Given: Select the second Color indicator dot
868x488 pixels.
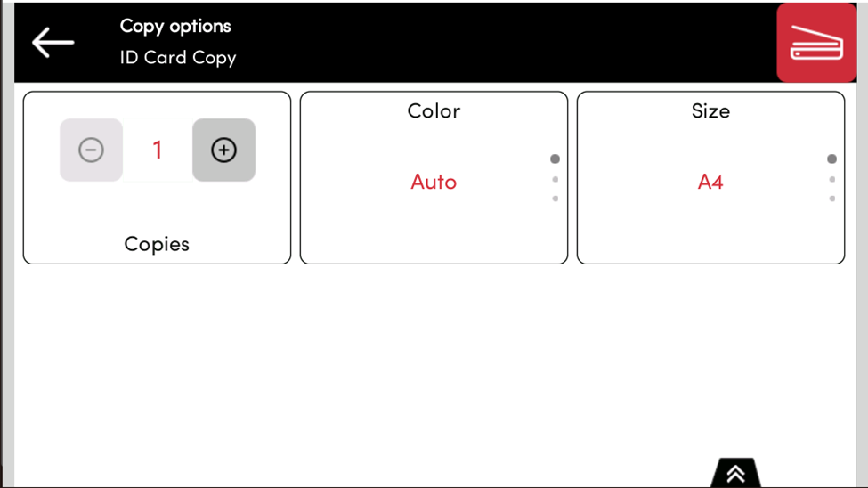Looking at the screenshot, I should point(556,180).
